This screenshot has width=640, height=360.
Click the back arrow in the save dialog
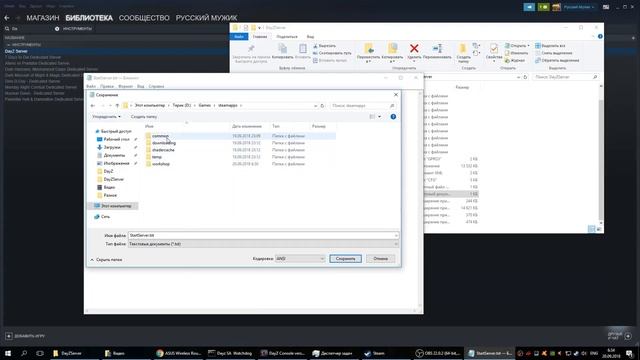(x=93, y=106)
